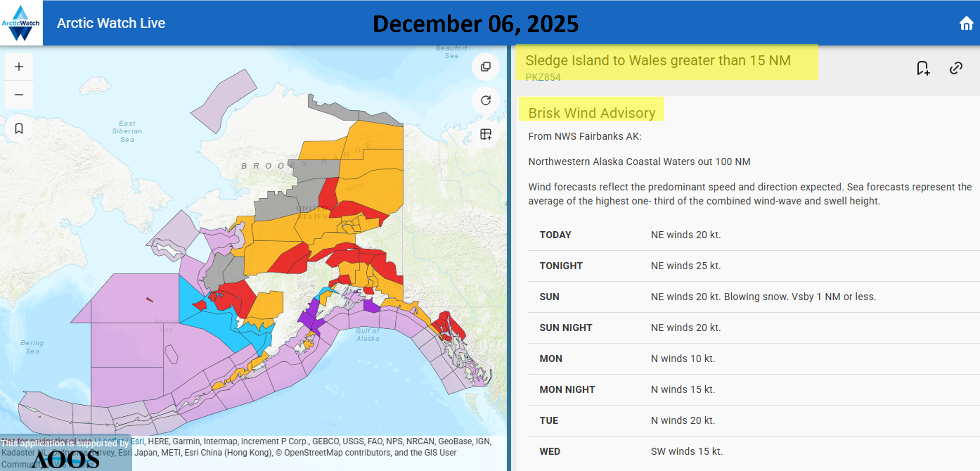The width and height of the screenshot is (980, 471).
Task: Open the Esri attribution link
Action: (137, 441)
